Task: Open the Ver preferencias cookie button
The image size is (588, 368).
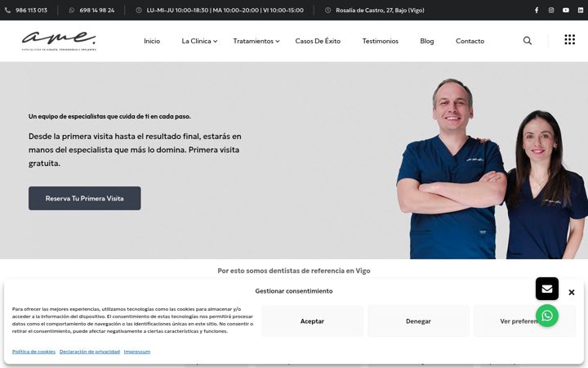Action: [524, 321]
